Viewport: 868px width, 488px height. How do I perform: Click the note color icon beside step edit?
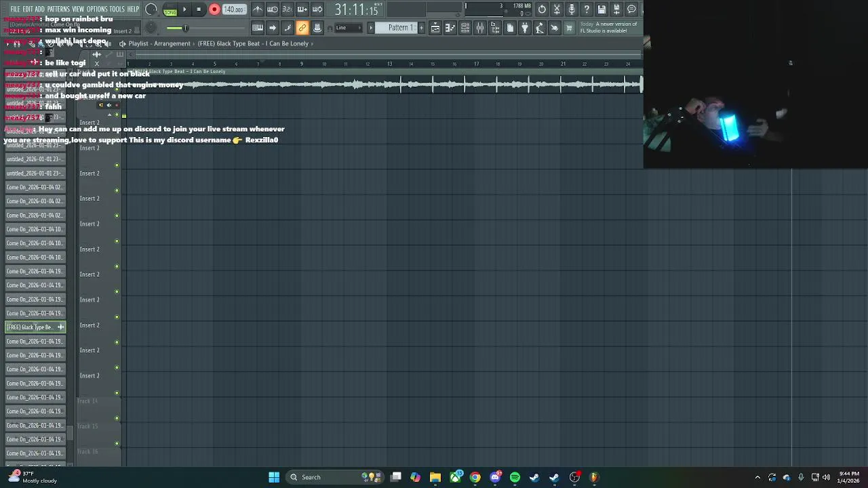[x=288, y=28]
